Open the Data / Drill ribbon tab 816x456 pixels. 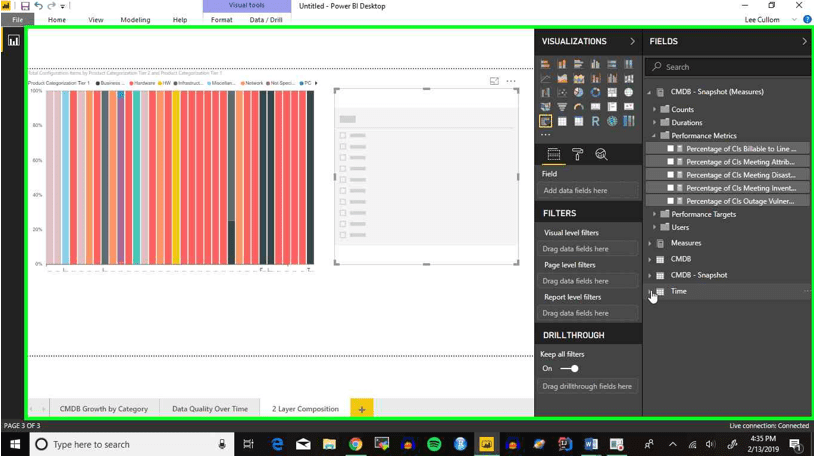[266, 20]
